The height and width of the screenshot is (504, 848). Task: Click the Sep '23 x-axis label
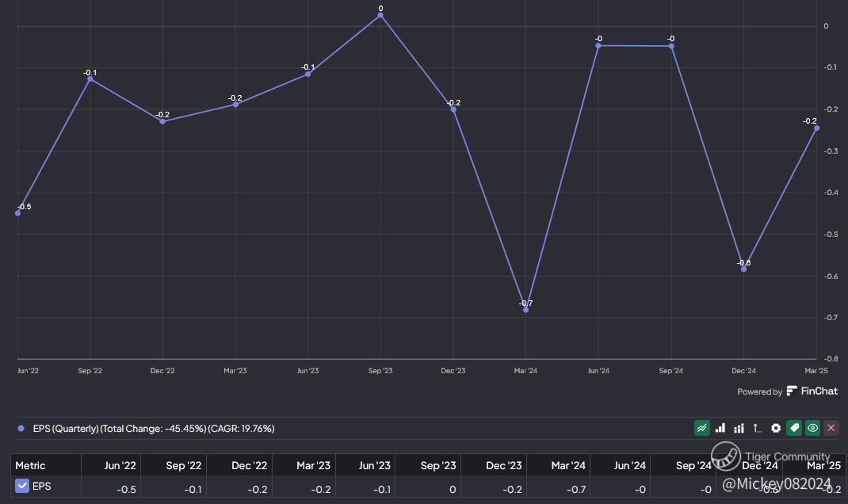(380, 370)
